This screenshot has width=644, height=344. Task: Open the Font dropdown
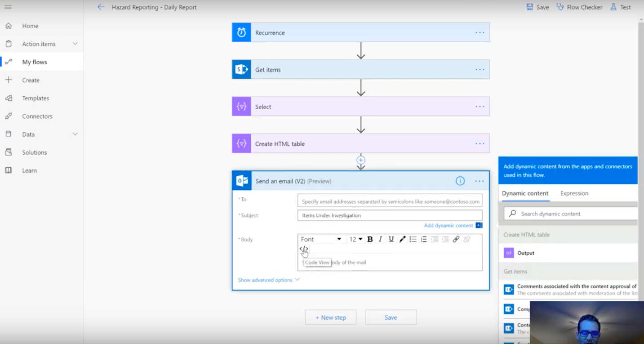321,239
